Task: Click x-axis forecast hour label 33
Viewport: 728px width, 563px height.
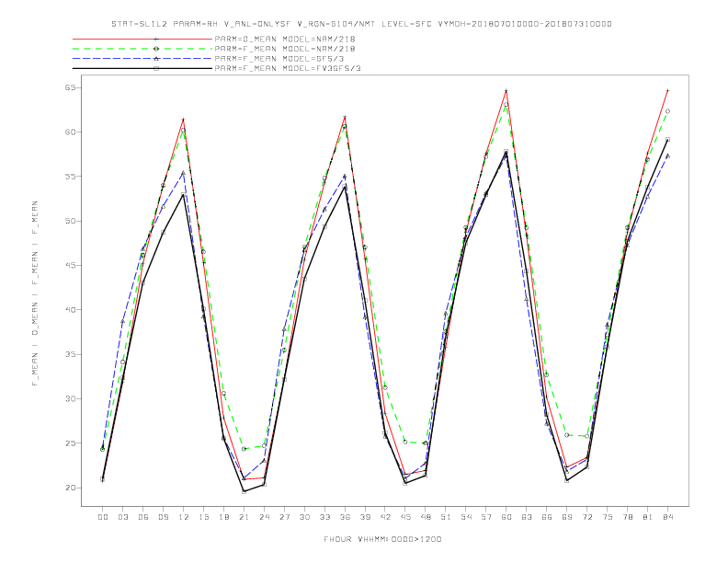Action: pos(324,517)
